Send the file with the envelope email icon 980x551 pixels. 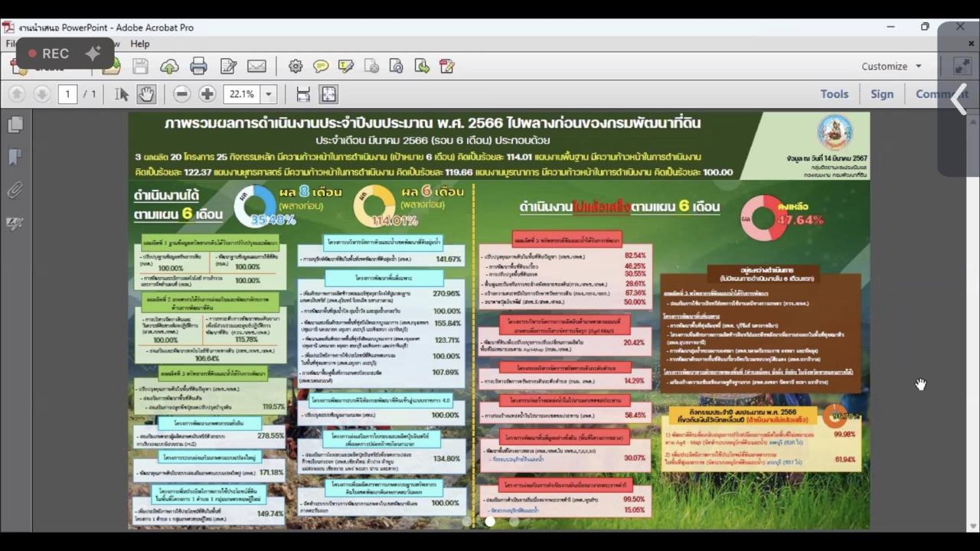[x=256, y=67]
